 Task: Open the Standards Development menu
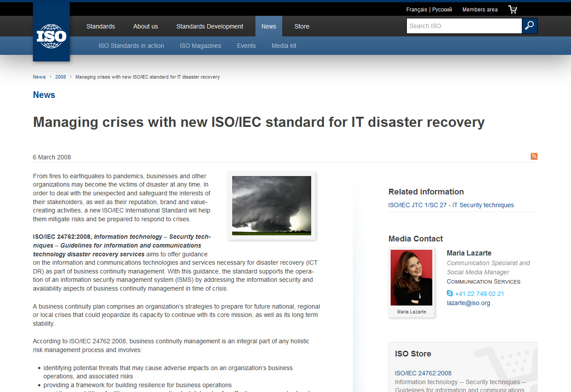click(x=210, y=26)
